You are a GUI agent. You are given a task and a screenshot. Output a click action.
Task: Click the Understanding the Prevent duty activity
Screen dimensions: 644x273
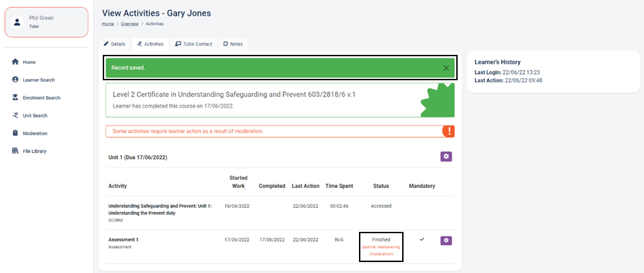tap(160, 210)
